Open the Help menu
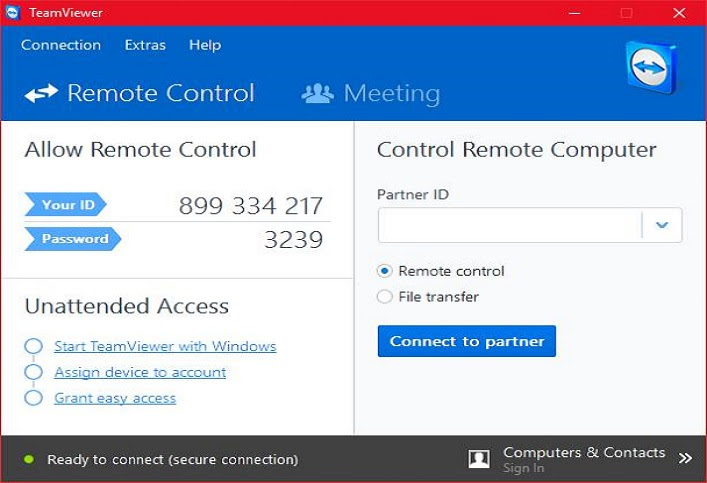The width and height of the screenshot is (707, 483). (205, 45)
